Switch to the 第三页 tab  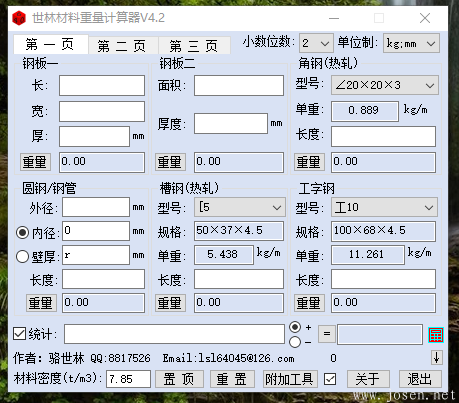click(194, 46)
